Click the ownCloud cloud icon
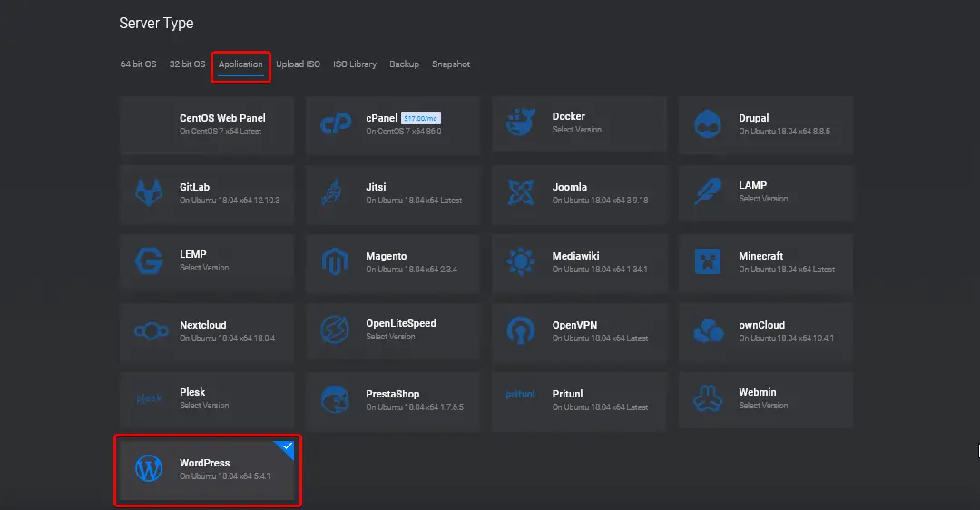 point(708,330)
